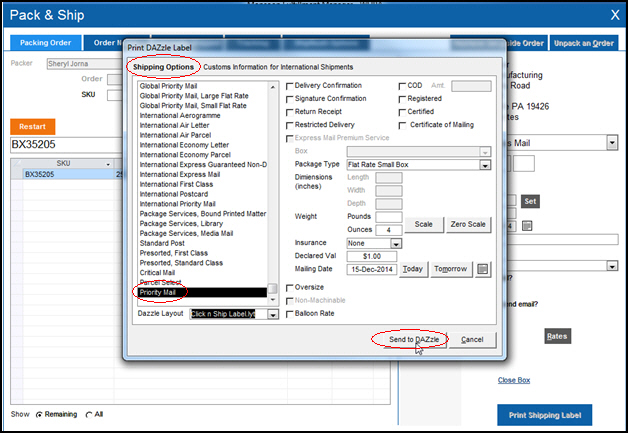628x433 pixels.
Task: Enable the COD checkbox
Action: pos(402,86)
